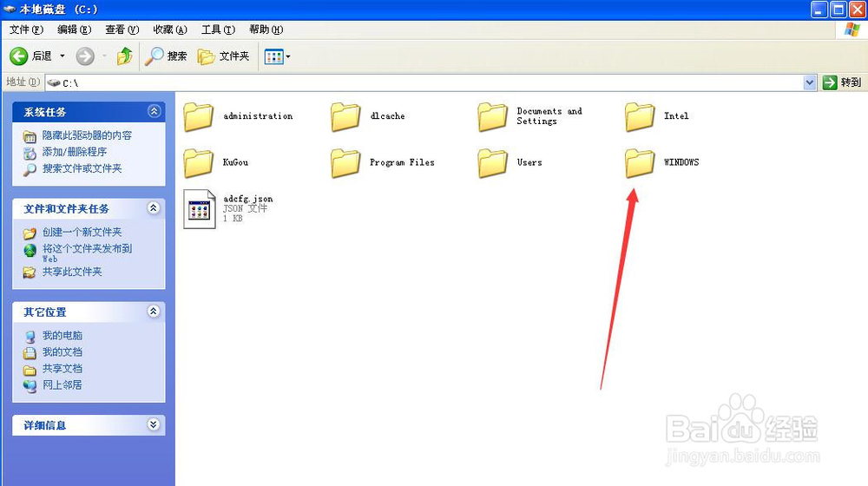Select the dlcache folder icon

tap(345, 117)
